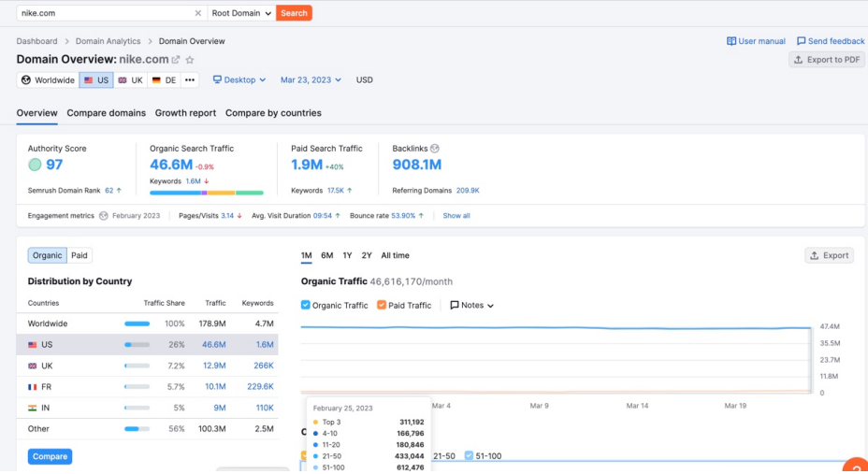This screenshot has width=868, height=474.
Task: Select 1Y time range
Action: point(347,255)
